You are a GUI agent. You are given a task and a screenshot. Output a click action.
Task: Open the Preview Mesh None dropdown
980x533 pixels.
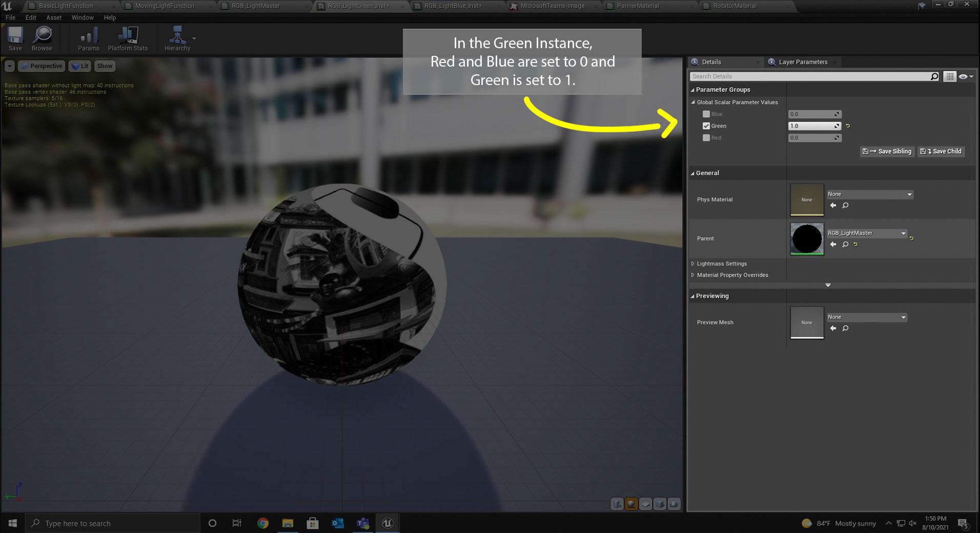tap(867, 317)
